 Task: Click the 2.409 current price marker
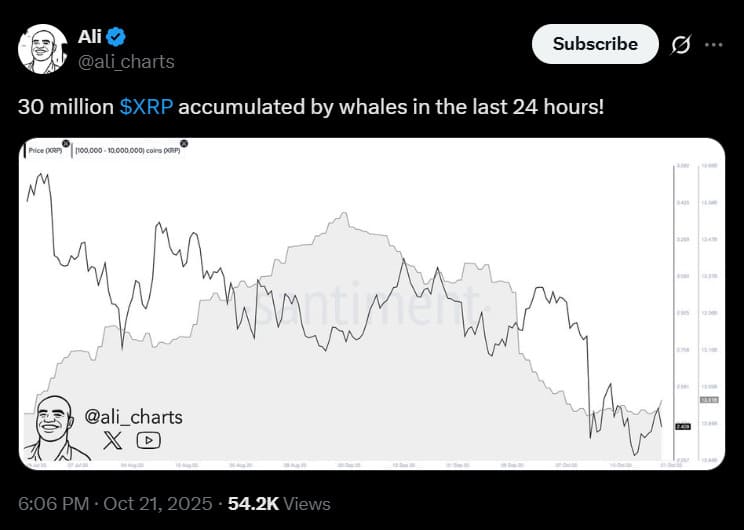(x=683, y=426)
